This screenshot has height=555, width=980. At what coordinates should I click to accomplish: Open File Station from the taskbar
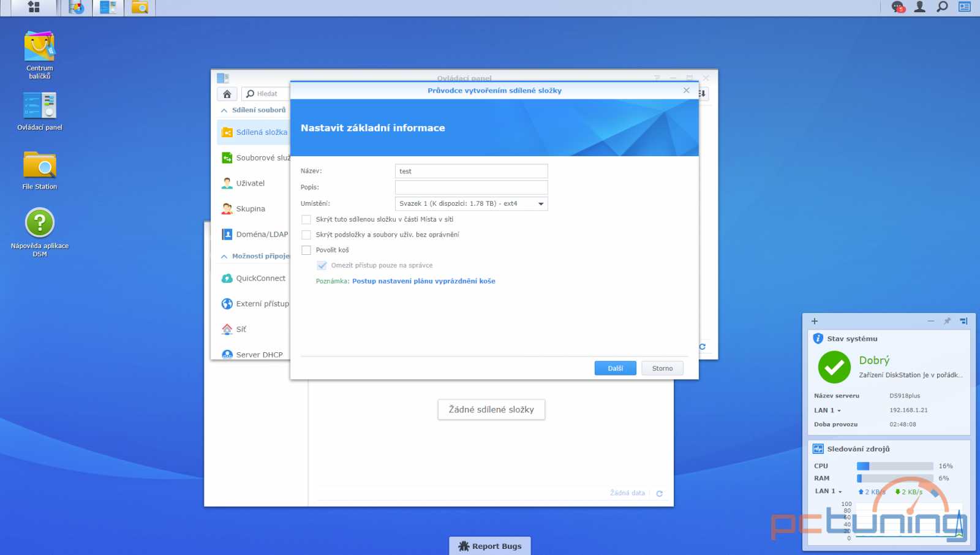pyautogui.click(x=140, y=7)
